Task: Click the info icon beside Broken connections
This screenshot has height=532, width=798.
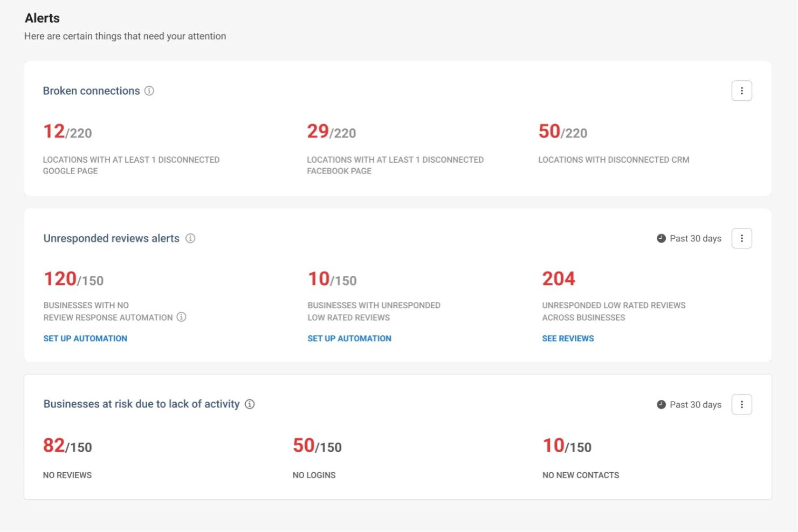Action: (149, 91)
